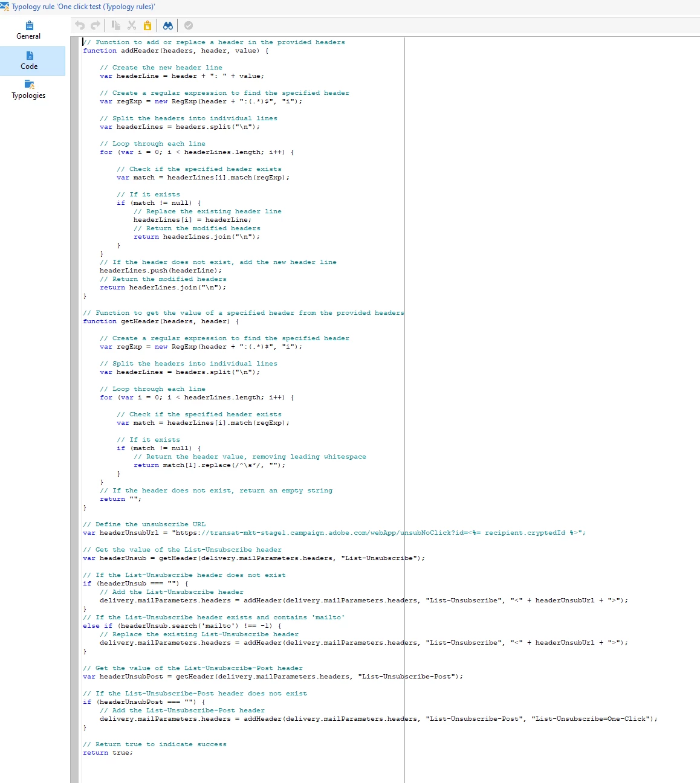Screen dimensions: 700x783
Task: Click the line 'var headerUnsubPost = getHeader(...)'
Action: click(273, 677)
